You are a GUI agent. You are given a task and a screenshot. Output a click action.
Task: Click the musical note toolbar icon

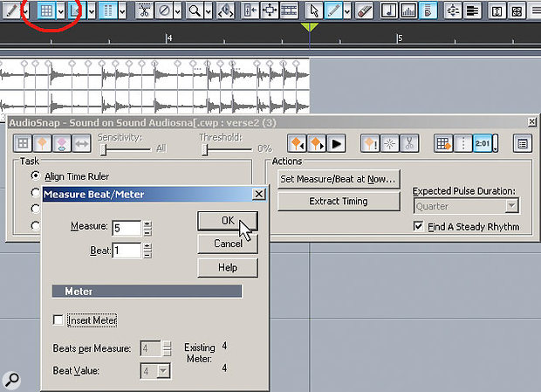pyautogui.click(x=389, y=10)
